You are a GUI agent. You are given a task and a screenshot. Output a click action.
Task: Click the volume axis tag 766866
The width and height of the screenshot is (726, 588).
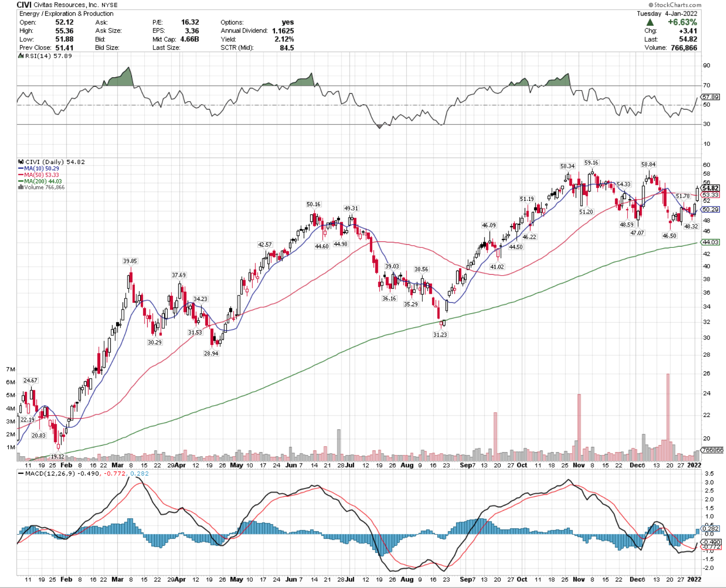[712, 450]
